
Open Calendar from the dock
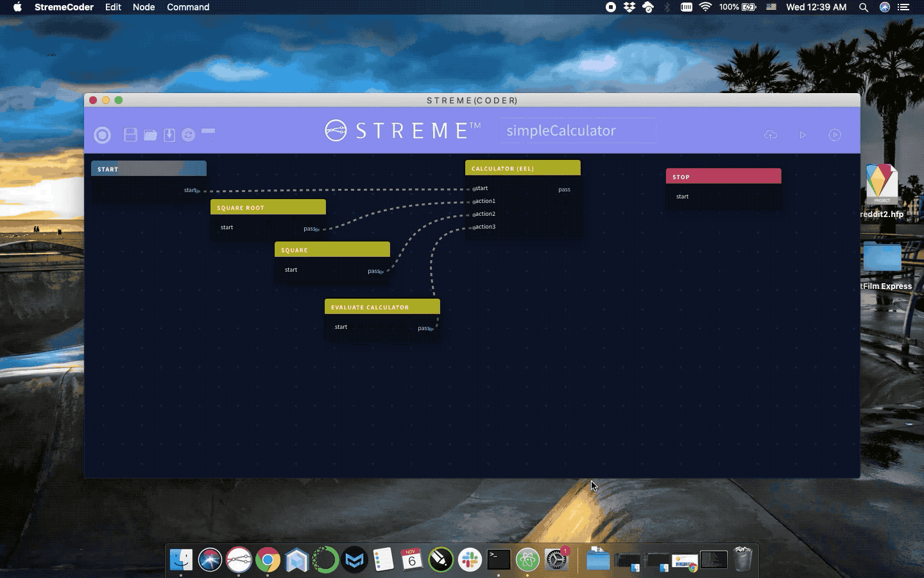click(412, 560)
